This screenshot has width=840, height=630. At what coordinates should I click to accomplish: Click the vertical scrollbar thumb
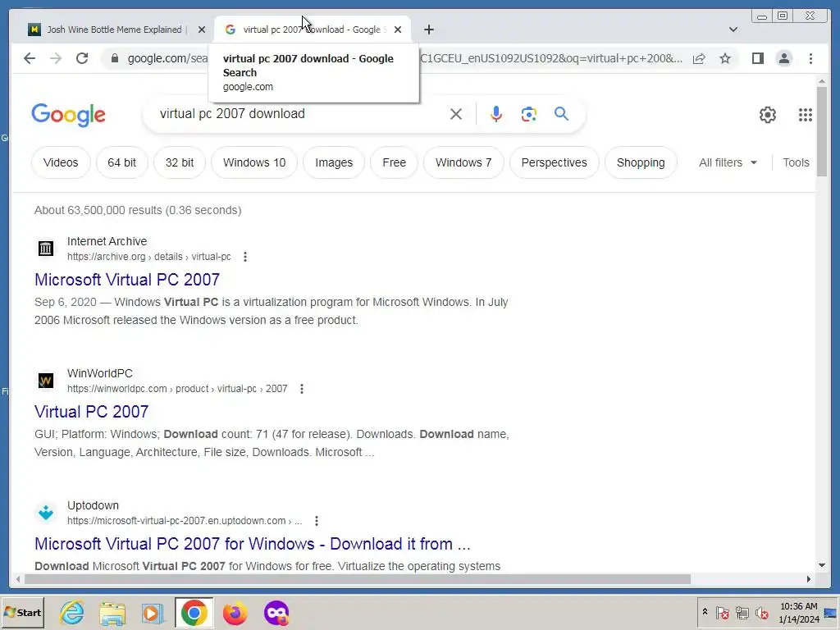[x=822, y=130]
